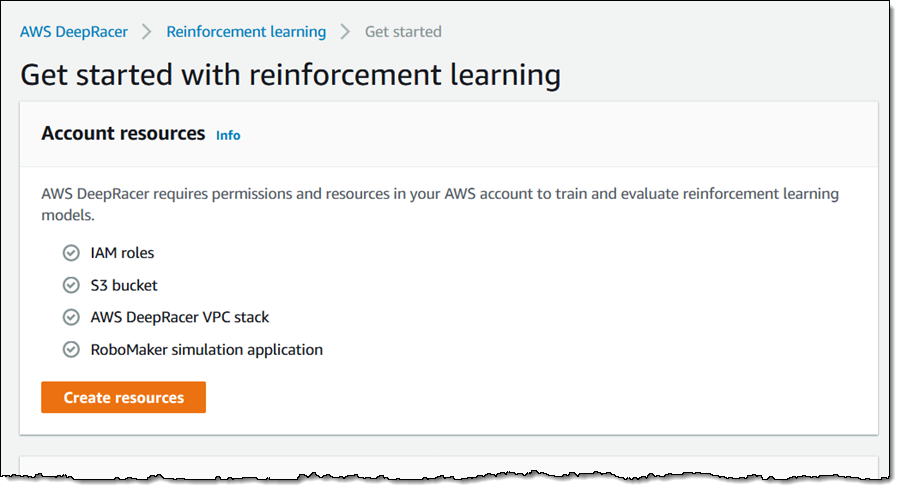Screen dimensions: 900x491
Task: Click the RoboMaker simulation application checkmark icon
Action: click(71, 349)
